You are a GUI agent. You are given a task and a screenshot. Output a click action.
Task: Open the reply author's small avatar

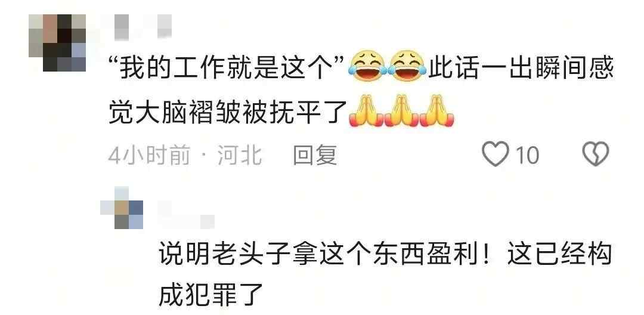click(122, 208)
